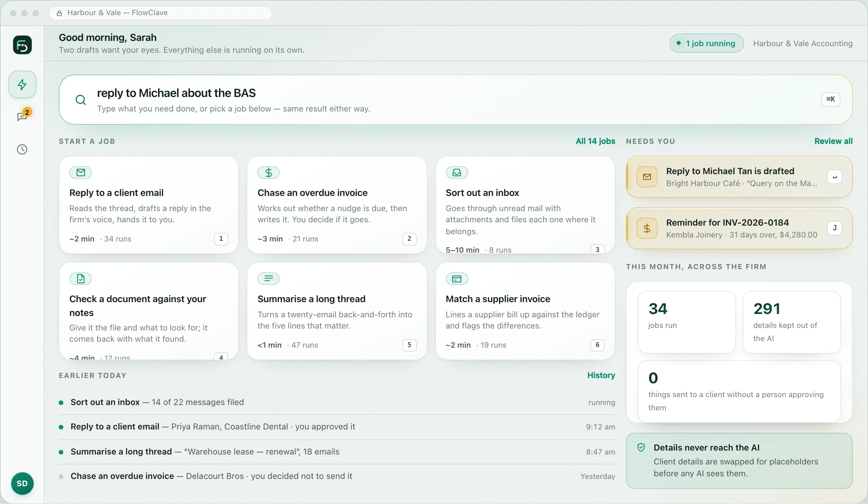Open the SD user avatar
Image resolution: width=868 pixels, height=504 pixels.
click(22, 483)
